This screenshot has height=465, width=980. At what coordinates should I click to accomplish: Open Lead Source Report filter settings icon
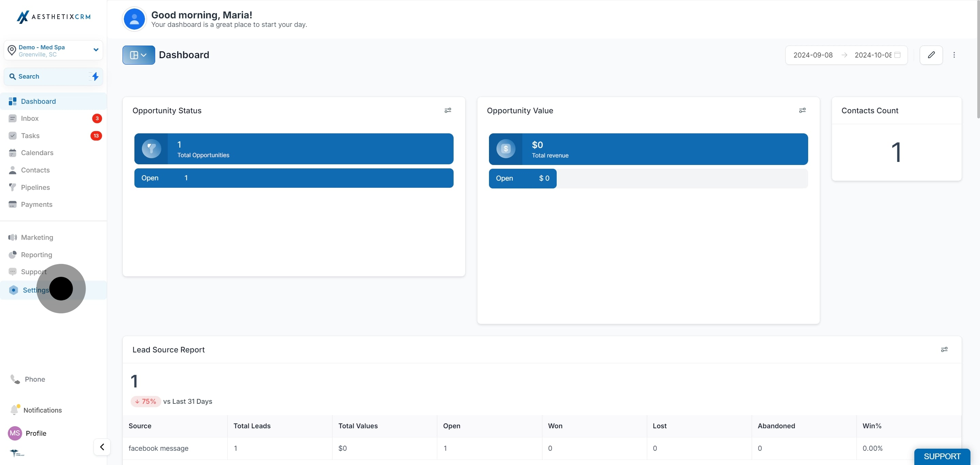coord(944,349)
